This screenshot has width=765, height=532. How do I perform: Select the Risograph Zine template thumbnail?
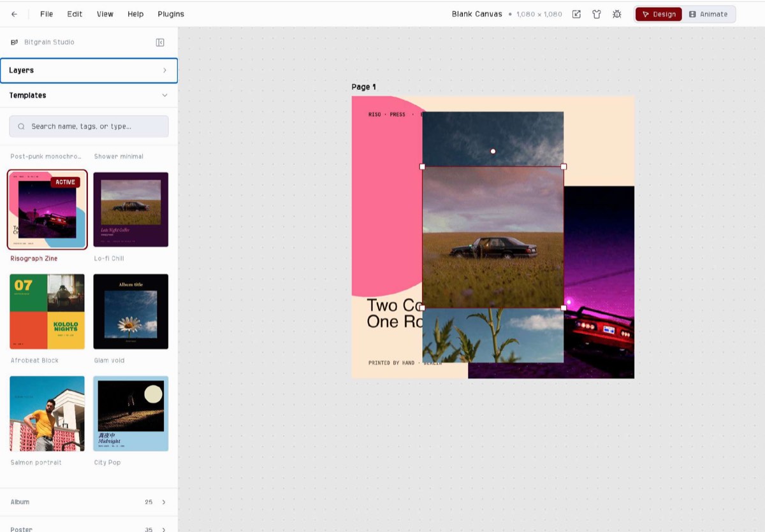[x=47, y=209]
